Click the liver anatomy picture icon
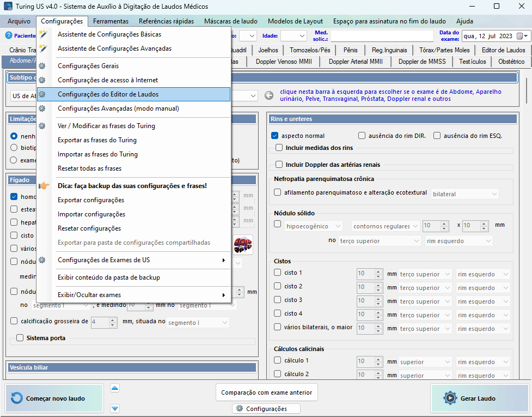This screenshot has width=532, height=417. (x=242, y=244)
